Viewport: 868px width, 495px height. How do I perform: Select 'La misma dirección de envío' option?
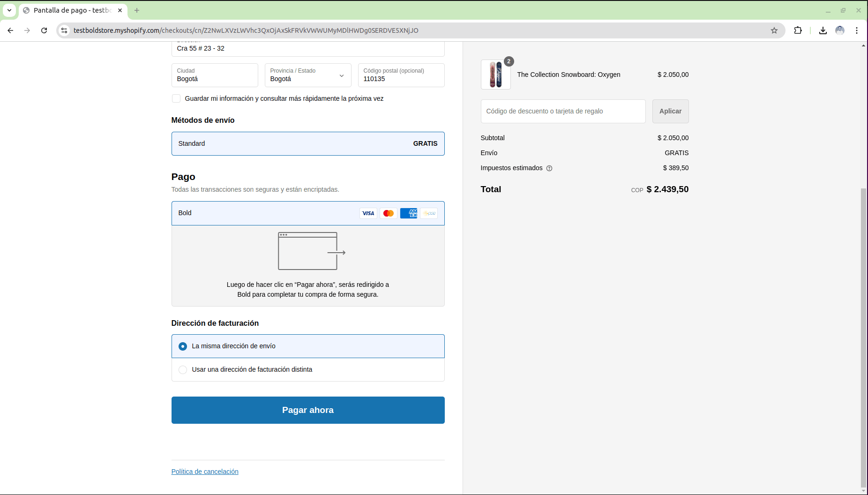coord(183,346)
